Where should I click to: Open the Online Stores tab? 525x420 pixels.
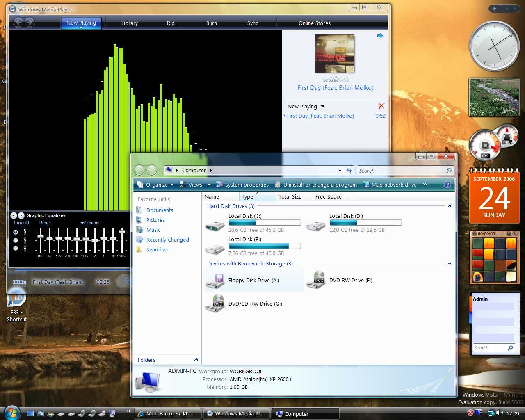[315, 23]
